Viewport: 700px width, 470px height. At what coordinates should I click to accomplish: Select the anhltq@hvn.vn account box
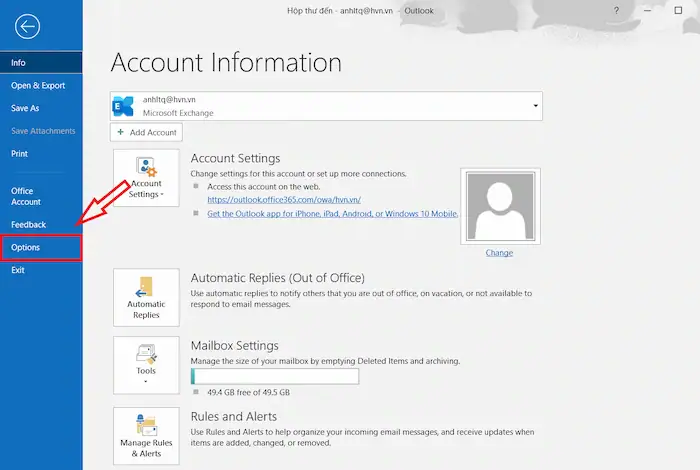tap(326, 106)
